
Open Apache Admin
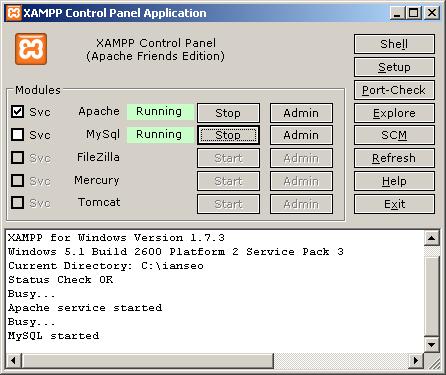pyautogui.click(x=301, y=113)
